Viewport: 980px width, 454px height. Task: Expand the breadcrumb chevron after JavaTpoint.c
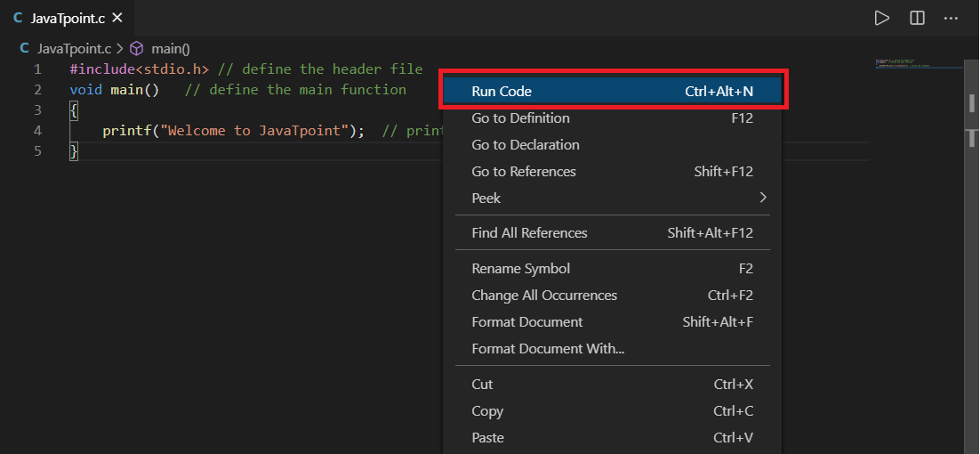pos(120,48)
